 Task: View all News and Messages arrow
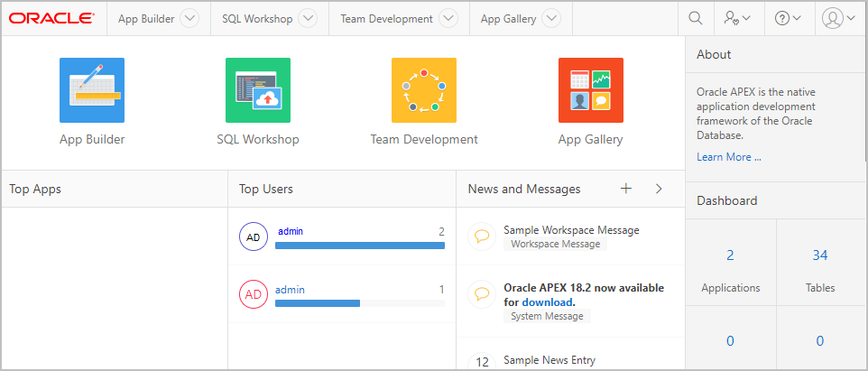(x=659, y=189)
